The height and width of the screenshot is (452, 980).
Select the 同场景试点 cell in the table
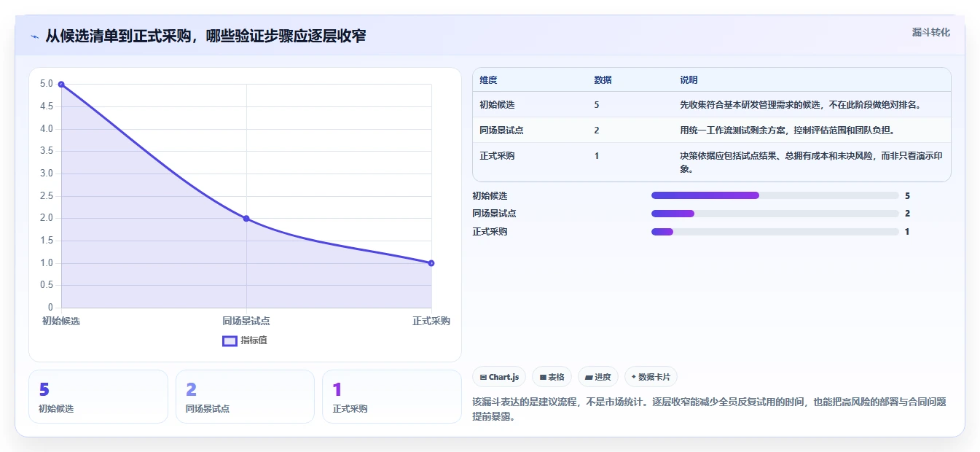(501, 130)
